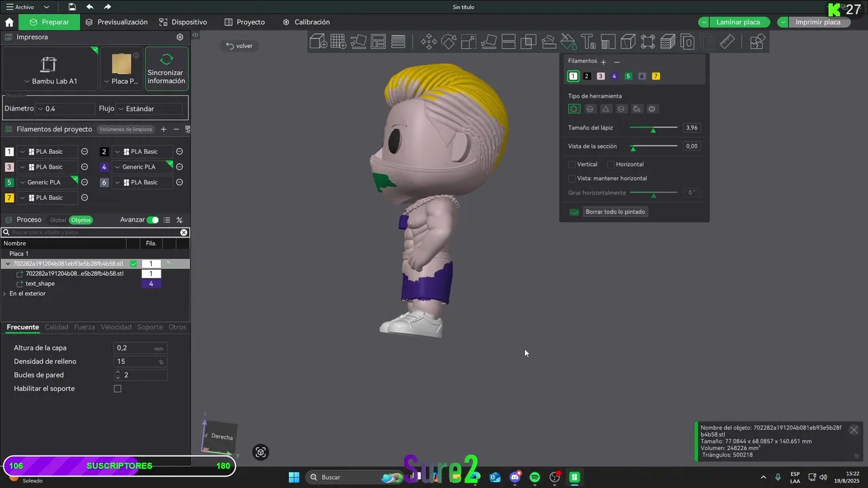Click the Redo arrow

107,7
